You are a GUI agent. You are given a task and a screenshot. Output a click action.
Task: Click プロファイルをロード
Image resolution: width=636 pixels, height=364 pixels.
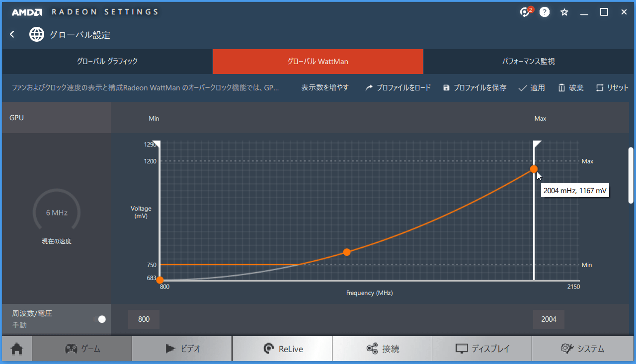(x=398, y=87)
